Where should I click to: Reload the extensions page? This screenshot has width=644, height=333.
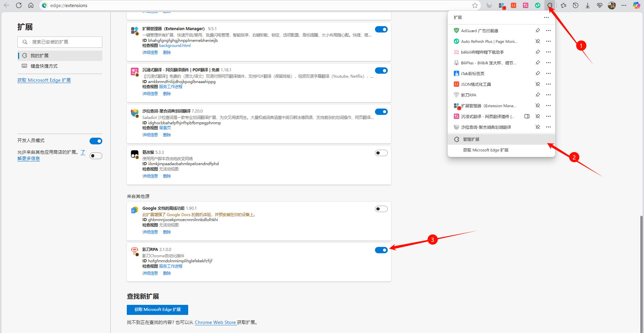click(x=19, y=5)
